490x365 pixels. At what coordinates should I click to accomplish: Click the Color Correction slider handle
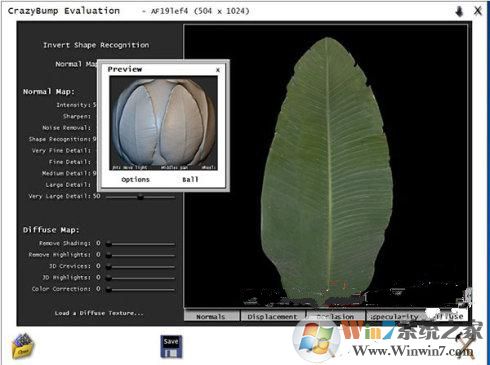109,289
